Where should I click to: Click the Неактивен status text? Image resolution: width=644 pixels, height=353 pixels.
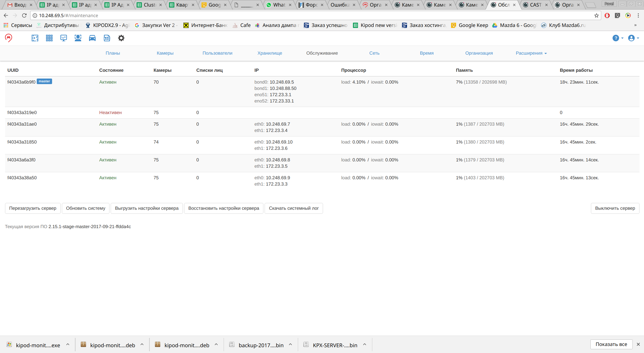pos(110,113)
